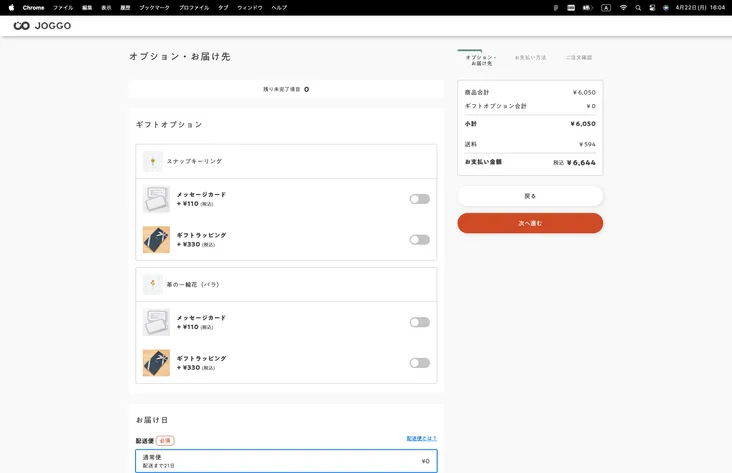Open the 配送便とは？ link
Screen dimensions: 732x473
pyautogui.click(x=421, y=439)
